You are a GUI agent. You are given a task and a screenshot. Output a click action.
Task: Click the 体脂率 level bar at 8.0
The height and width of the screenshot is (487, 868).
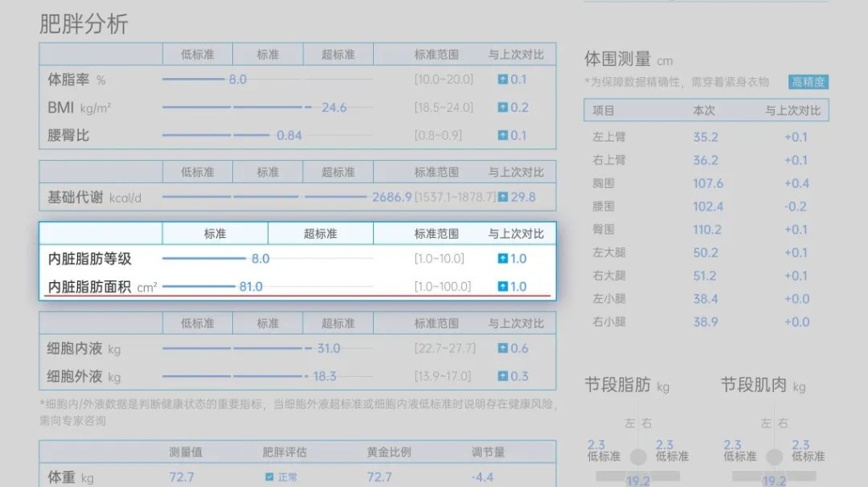coord(193,80)
